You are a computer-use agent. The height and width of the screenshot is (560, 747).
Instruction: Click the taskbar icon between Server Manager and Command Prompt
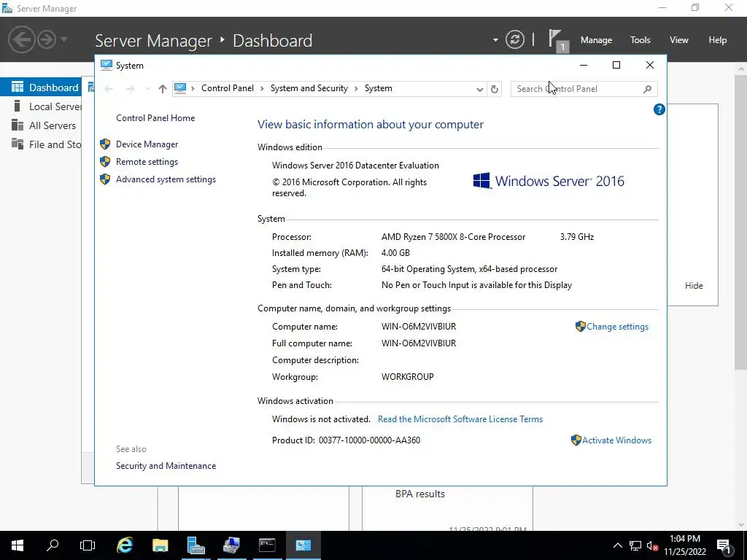pyautogui.click(x=231, y=545)
